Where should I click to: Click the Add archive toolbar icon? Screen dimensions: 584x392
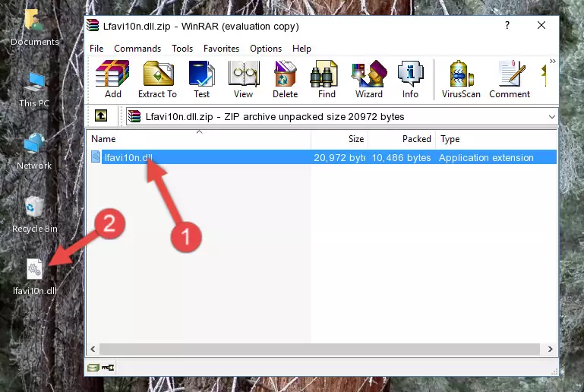coord(112,79)
